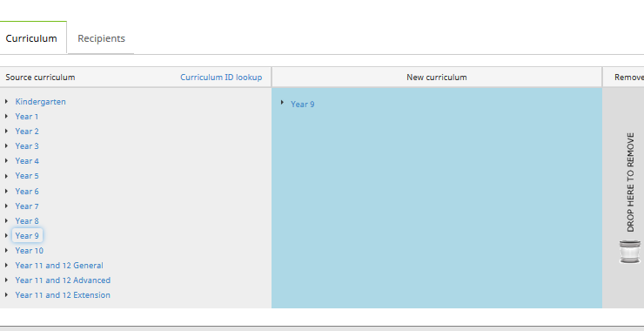This screenshot has height=331, width=644.
Task: Select Kindergarten in source curriculum
Action: tap(40, 102)
